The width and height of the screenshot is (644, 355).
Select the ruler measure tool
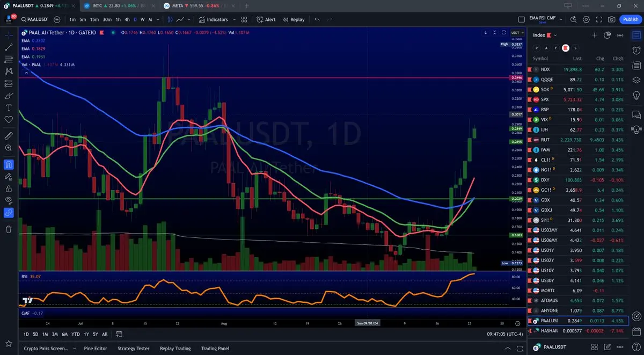[x=9, y=135]
